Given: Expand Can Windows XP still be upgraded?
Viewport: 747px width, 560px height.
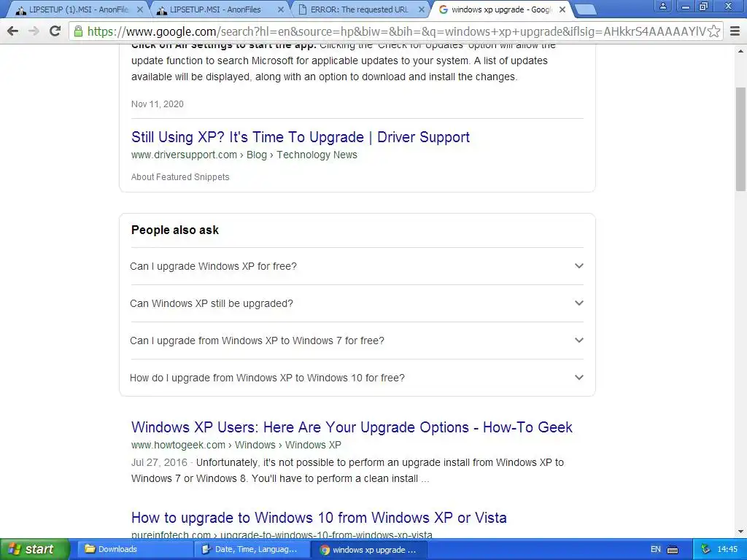Looking at the screenshot, I should point(357,303).
